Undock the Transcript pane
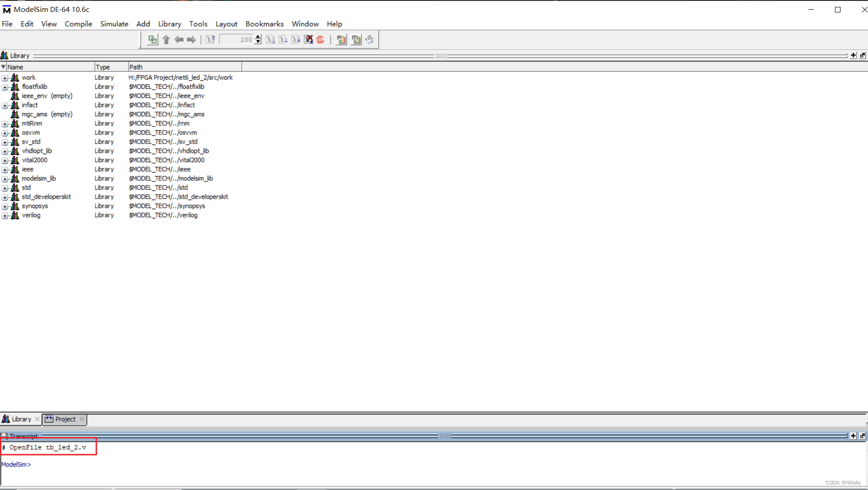The width and height of the screenshot is (868, 490). pos(862,436)
